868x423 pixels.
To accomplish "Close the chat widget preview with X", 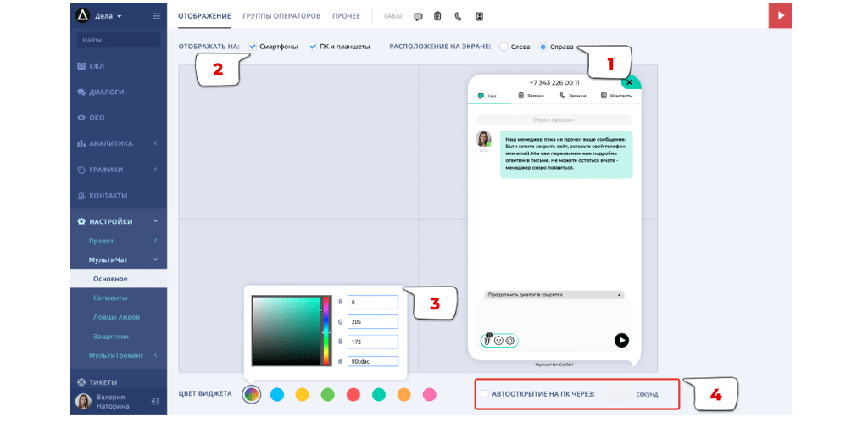I will tap(629, 82).
